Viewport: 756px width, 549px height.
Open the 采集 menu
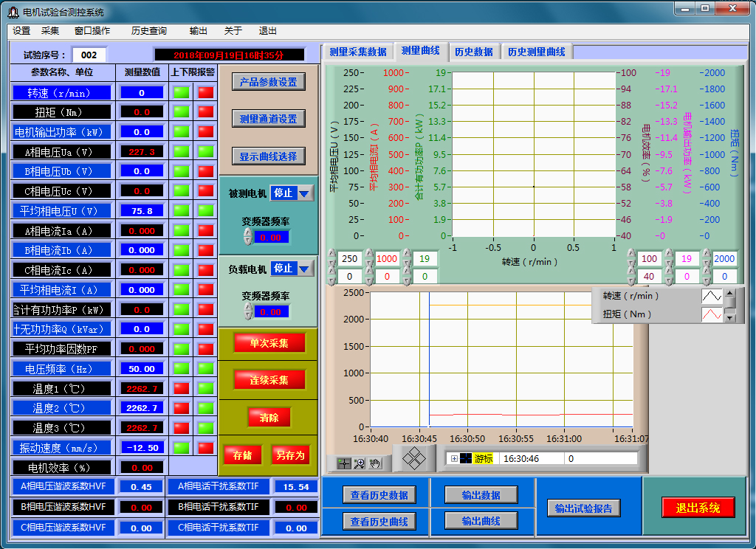[x=50, y=31]
